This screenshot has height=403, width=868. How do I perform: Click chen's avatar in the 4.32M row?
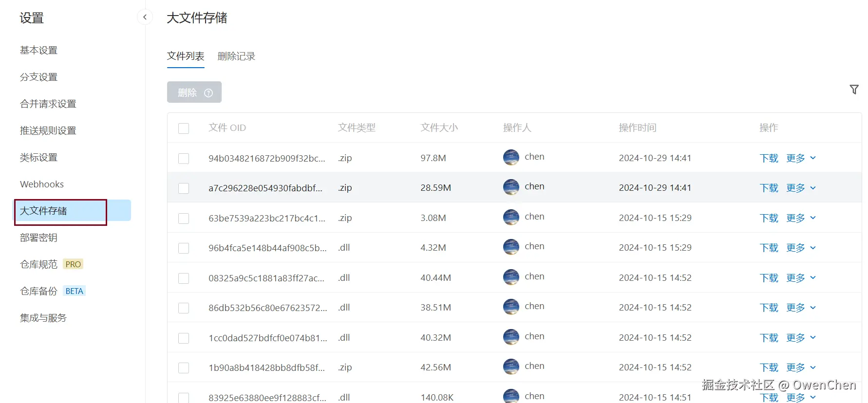coord(511,247)
